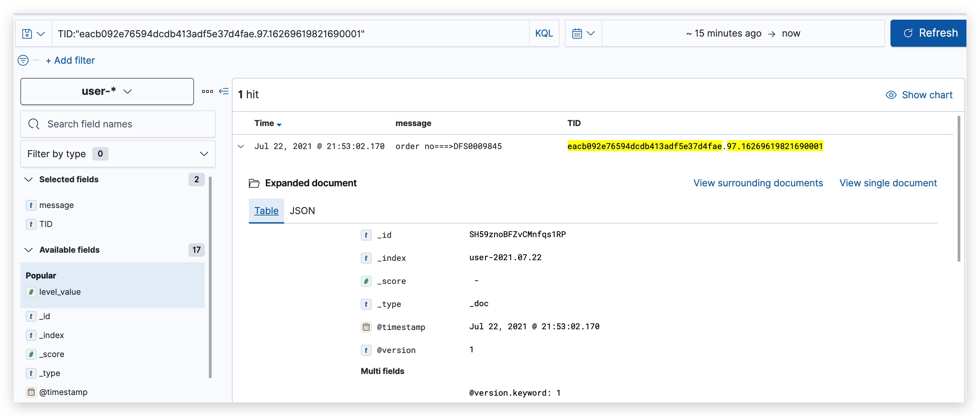Sort by the Time column header
980x416 pixels.
tap(268, 123)
